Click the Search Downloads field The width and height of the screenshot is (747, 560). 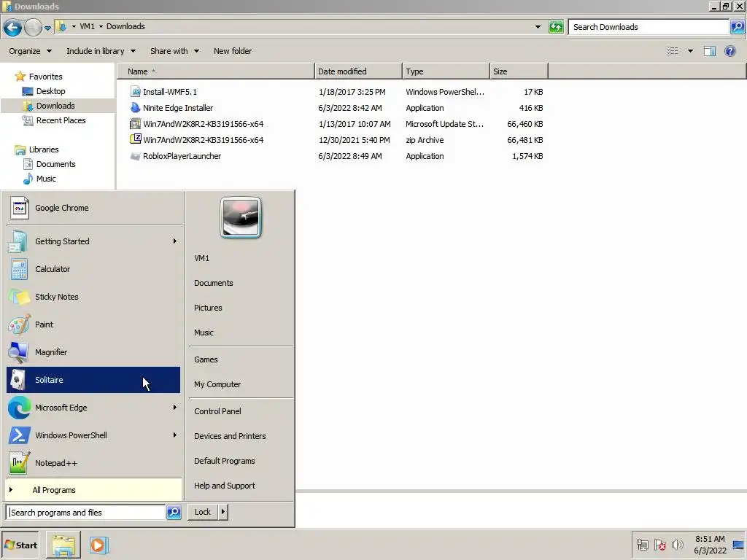[649, 27]
